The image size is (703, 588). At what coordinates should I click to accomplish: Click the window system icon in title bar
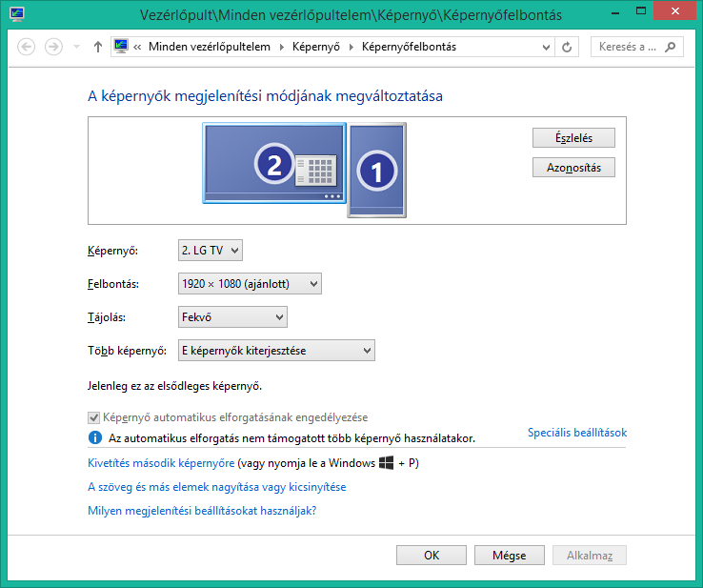tap(17, 14)
